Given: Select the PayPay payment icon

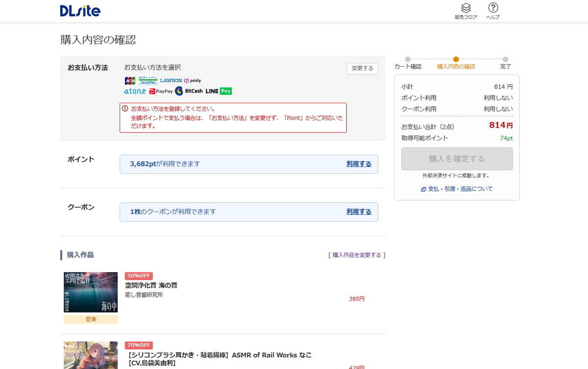Looking at the screenshot, I should tap(162, 91).
